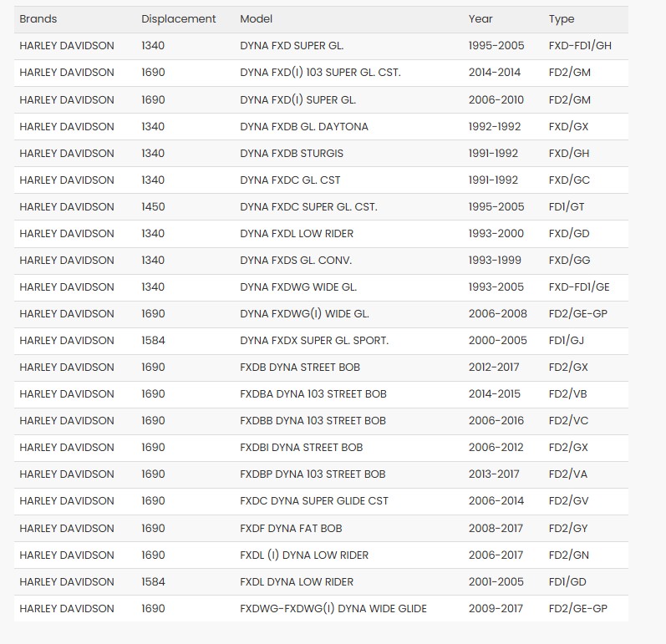Click the DYNA FXDC SUPER GL. CST. cell
Image resolution: width=666 pixels, height=644 pixels.
pos(308,207)
